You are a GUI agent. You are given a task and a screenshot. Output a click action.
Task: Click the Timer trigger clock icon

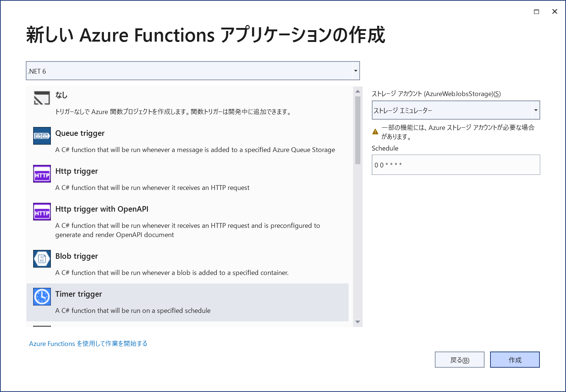(x=42, y=297)
